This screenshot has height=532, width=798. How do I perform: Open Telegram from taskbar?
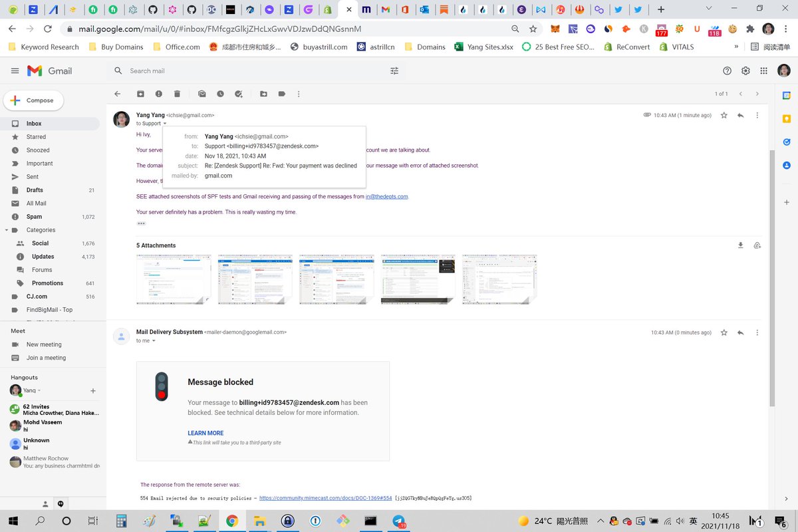pos(399,521)
